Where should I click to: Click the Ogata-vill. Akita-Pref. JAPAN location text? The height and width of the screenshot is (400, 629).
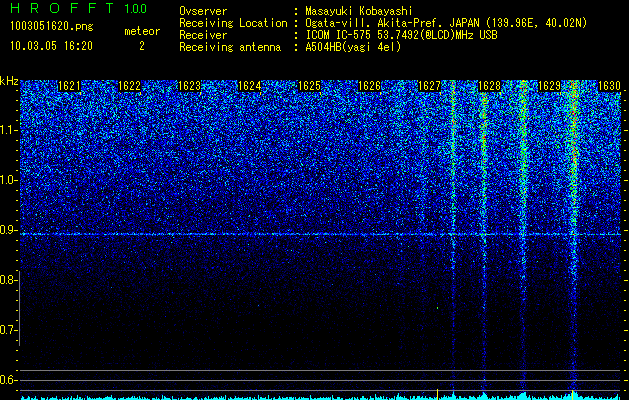click(446, 23)
